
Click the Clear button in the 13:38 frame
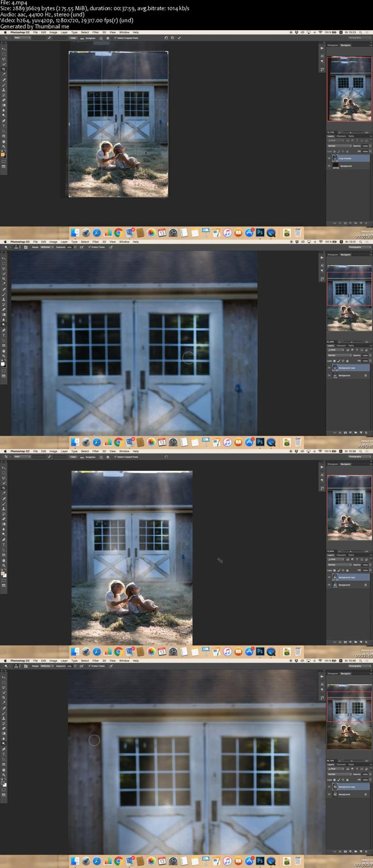73,456
